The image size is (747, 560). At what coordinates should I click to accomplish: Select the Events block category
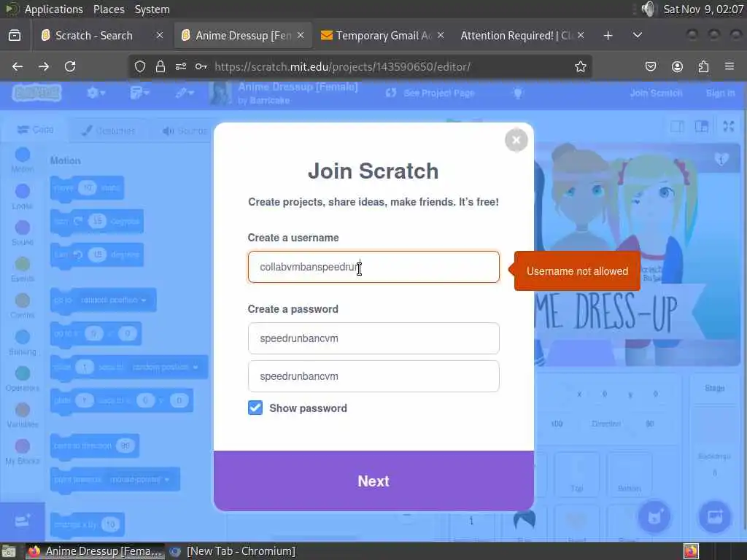tap(22, 269)
